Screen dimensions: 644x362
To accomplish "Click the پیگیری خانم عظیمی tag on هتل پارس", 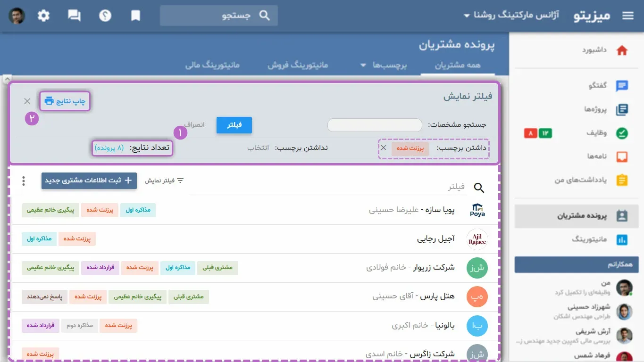I will coord(137,296).
